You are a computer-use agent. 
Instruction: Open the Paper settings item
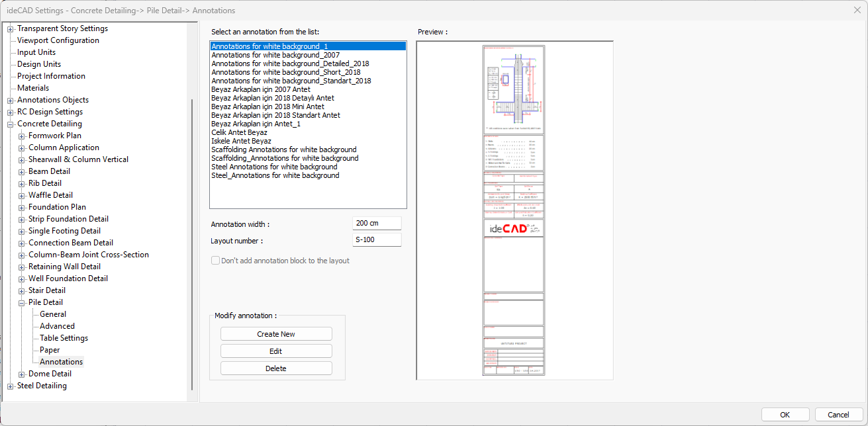(50, 350)
